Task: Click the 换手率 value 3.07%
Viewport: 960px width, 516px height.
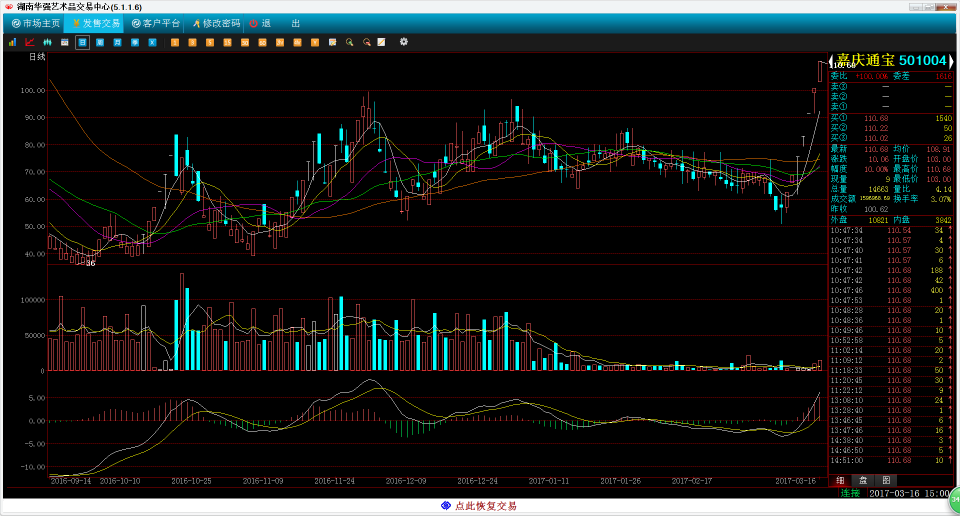Action: pyautogui.click(x=941, y=199)
